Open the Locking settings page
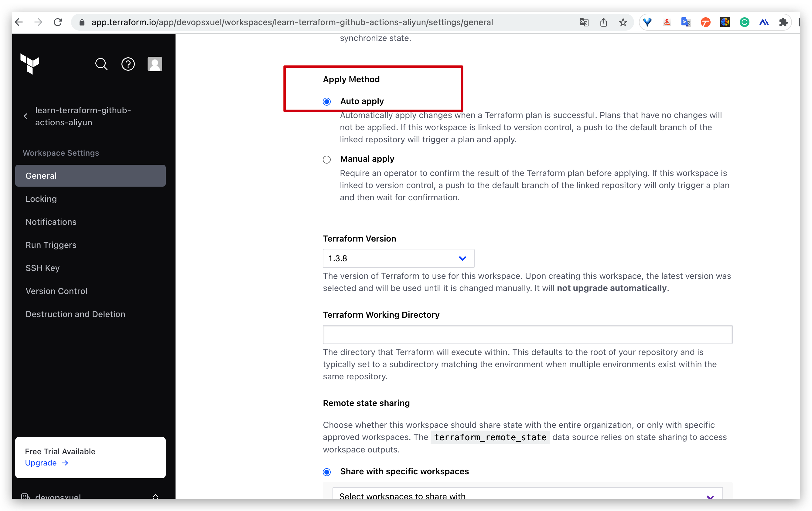The image size is (812, 511). pos(41,199)
